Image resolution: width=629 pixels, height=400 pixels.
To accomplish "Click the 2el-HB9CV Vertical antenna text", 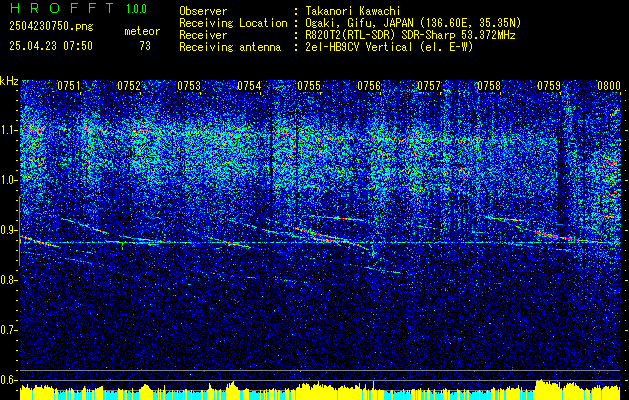I will click(x=389, y=47).
